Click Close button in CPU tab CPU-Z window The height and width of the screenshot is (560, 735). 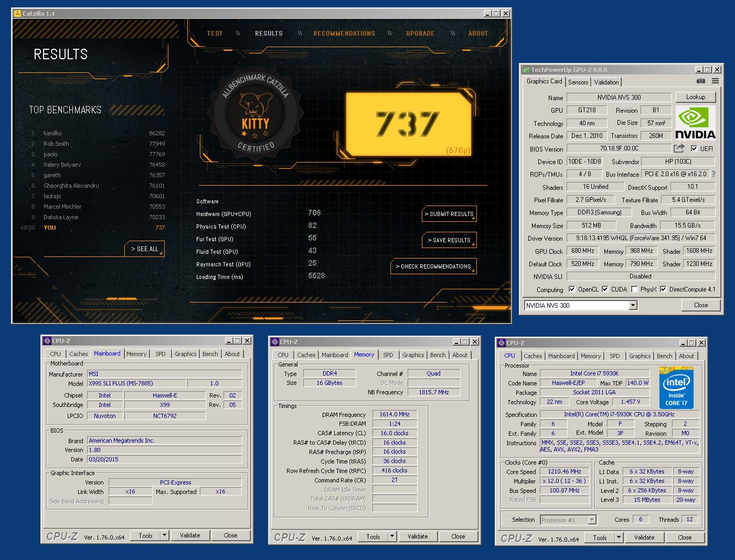(685, 537)
